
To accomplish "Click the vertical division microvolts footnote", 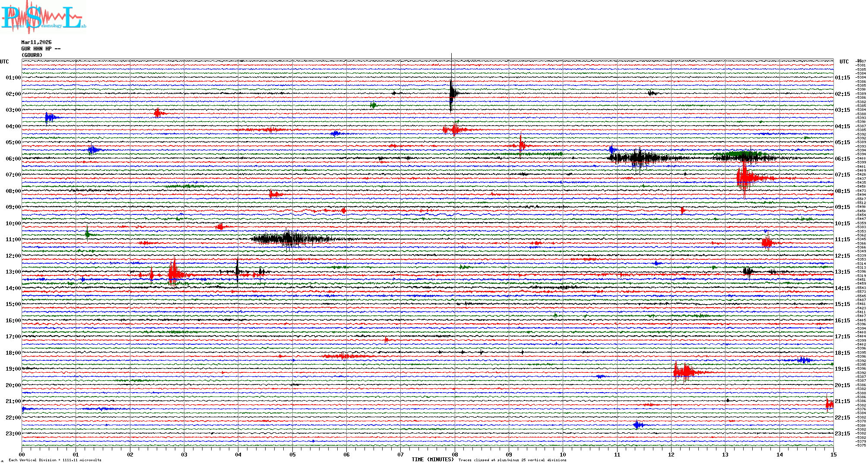I will 54,460.
